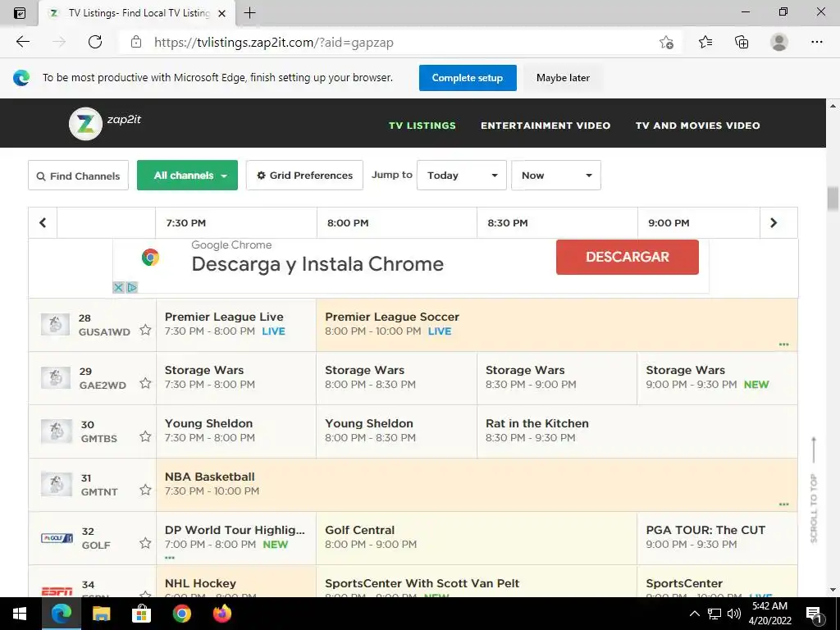The width and height of the screenshot is (840, 630).
Task: Click the zap2it logo icon
Action: 85,124
